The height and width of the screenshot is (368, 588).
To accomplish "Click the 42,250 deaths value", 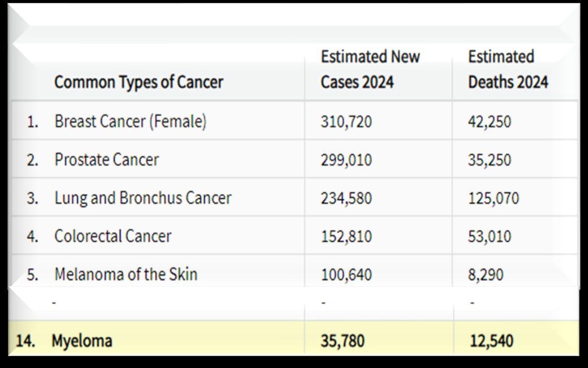I will pyautogui.click(x=490, y=122).
